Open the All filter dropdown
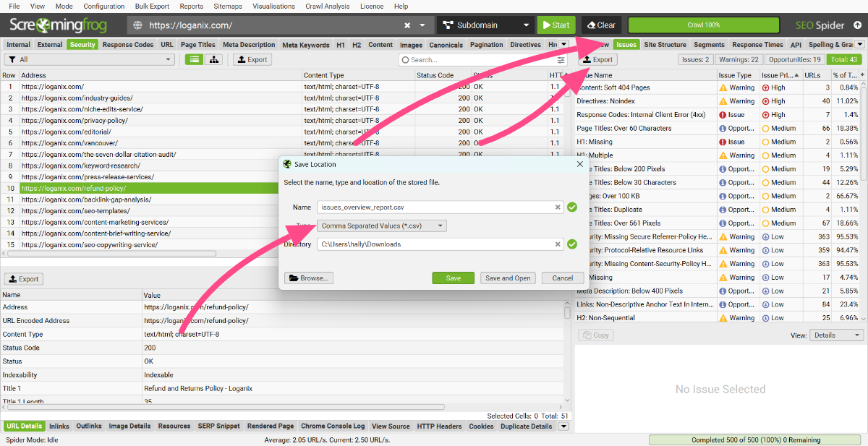The height and width of the screenshot is (446, 868). point(89,59)
